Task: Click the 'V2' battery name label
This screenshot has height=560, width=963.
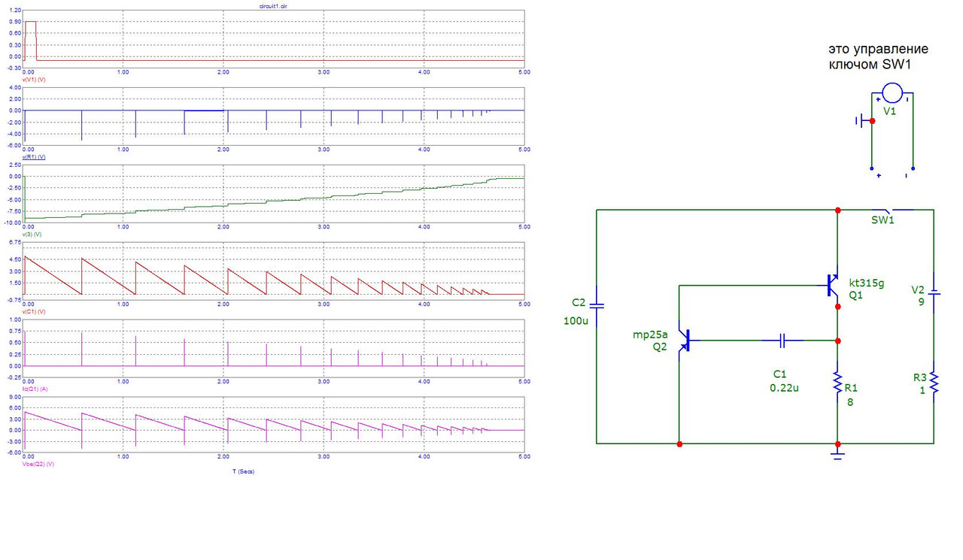Action: point(918,289)
